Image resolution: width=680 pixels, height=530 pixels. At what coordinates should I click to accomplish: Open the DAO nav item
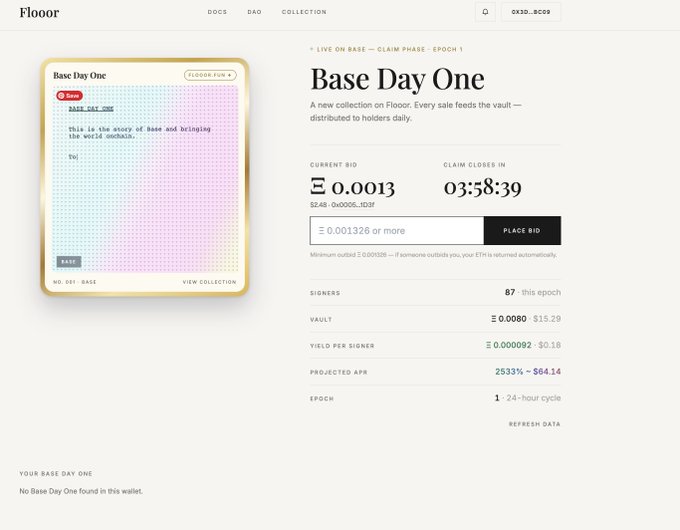tap(255, 12)
